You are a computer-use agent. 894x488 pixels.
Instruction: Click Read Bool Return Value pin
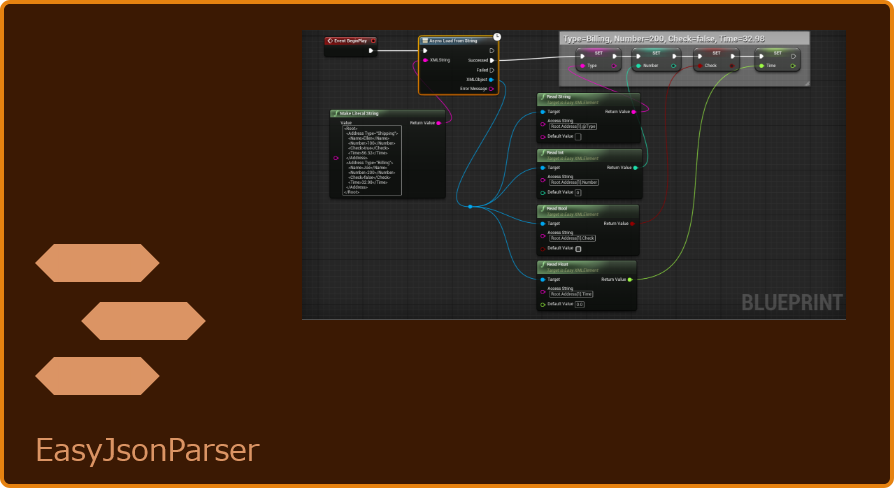(632, 224)
